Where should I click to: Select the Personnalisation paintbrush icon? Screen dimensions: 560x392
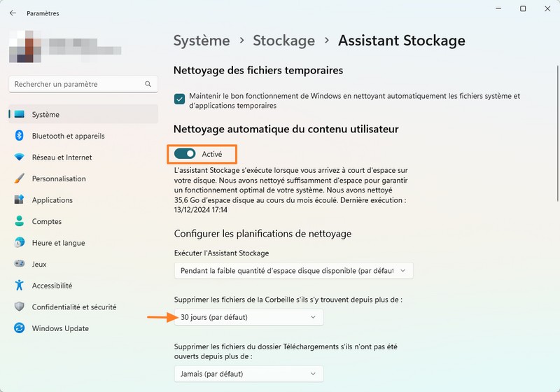pos(20,178)
